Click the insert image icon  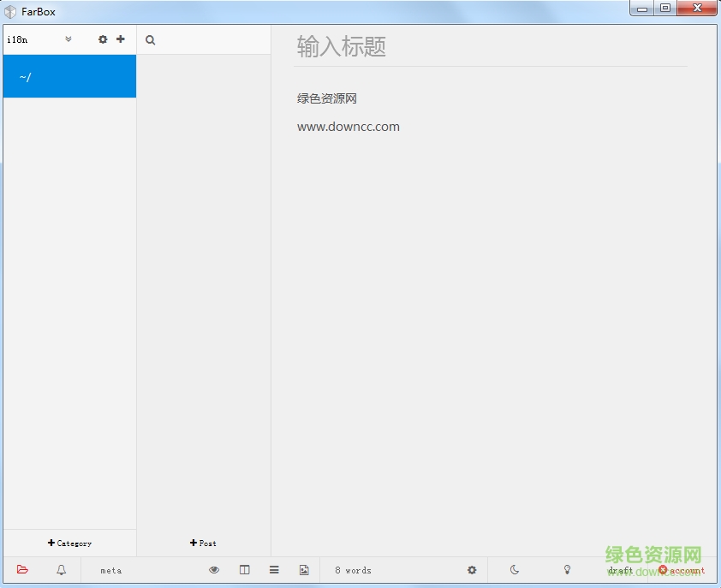pyautogui.click(x=304, y=570)
